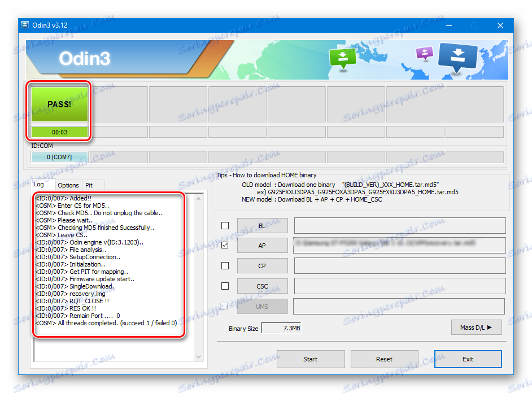Click the blue download marker on the banner
The height and width of the screenshot is (393, 532).
tap(458, 58)
